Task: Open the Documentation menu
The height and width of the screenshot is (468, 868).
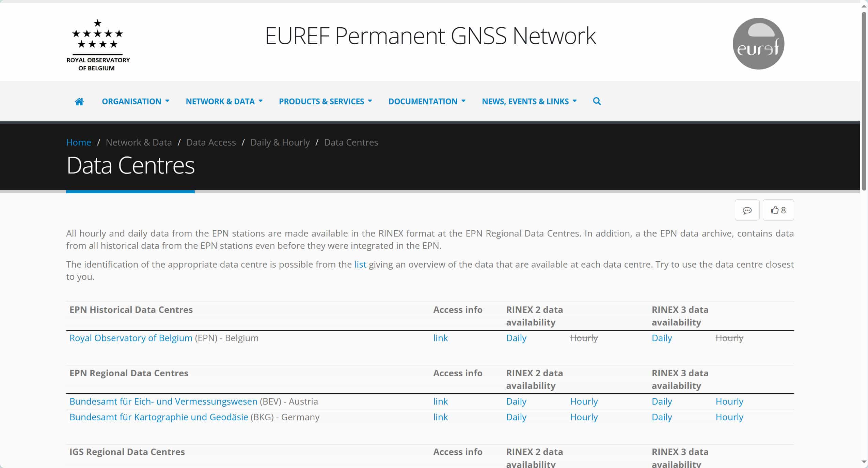Action: tap(427, 102)
